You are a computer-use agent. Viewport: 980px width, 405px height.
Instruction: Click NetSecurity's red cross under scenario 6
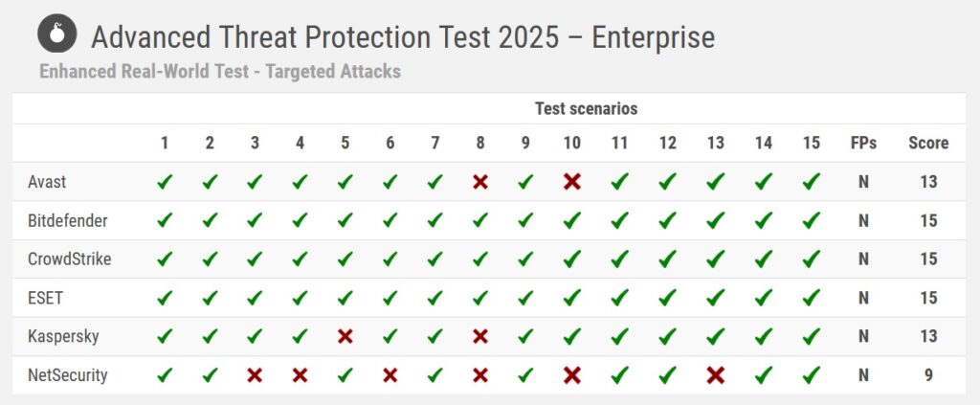(x=390, y=375)
